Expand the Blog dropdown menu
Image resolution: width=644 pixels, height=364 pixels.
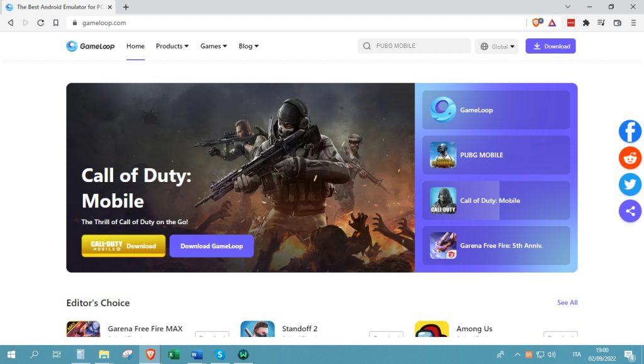pos(248,46)
